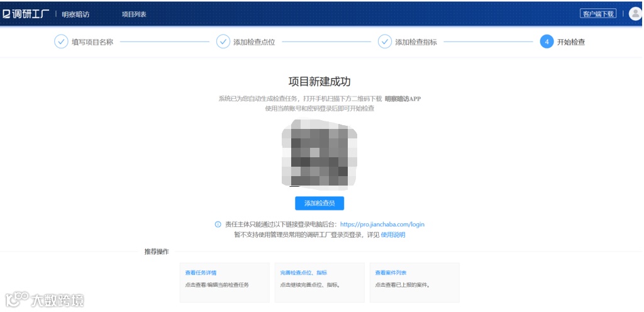Click the 添加检查点位 step label
Viewport: 644px width, 312px height.
(254, 42)
